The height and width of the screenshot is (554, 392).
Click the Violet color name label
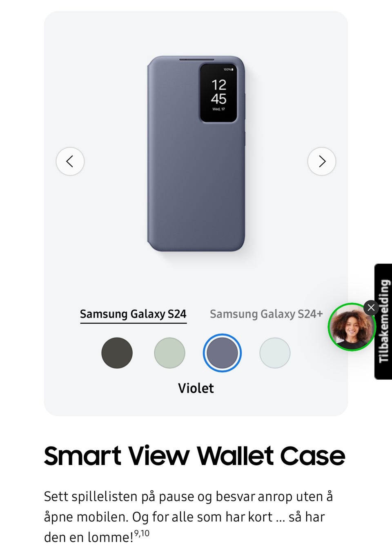196,388
